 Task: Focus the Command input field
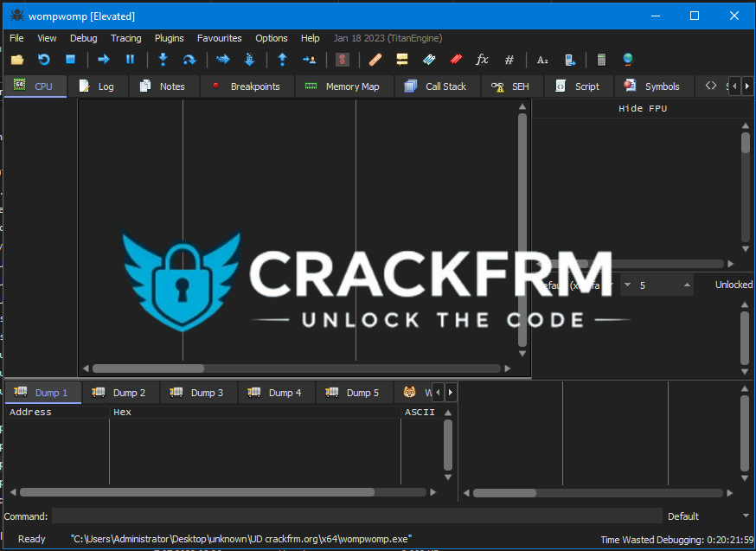click(x=356, y=516)
